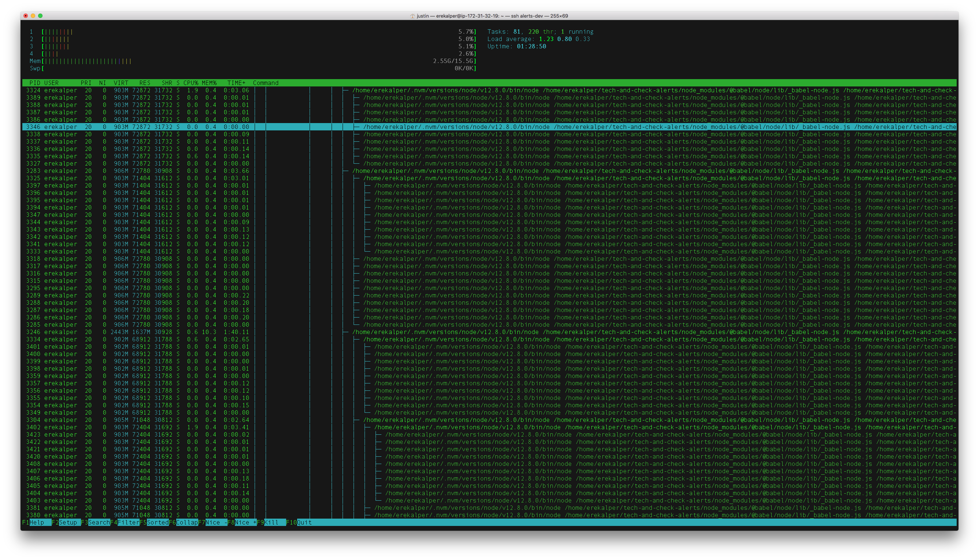
Task: Sort processes by the PID column
Action: 34,83
